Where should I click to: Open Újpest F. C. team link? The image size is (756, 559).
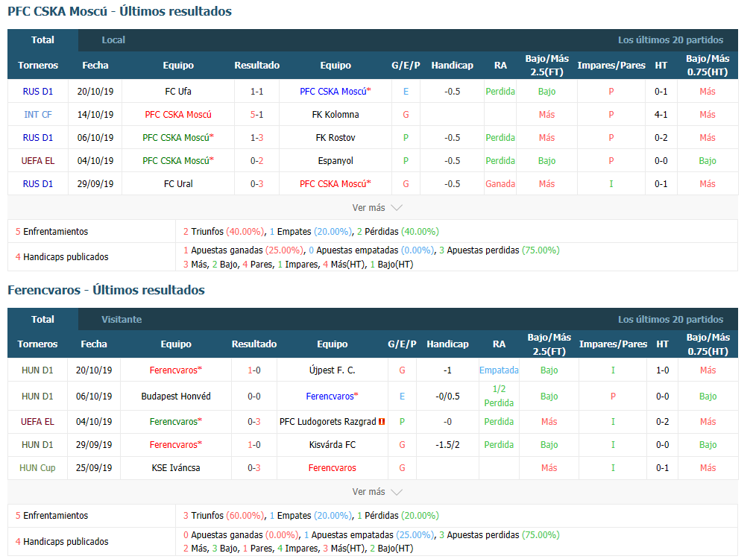(x=332, y=370)
